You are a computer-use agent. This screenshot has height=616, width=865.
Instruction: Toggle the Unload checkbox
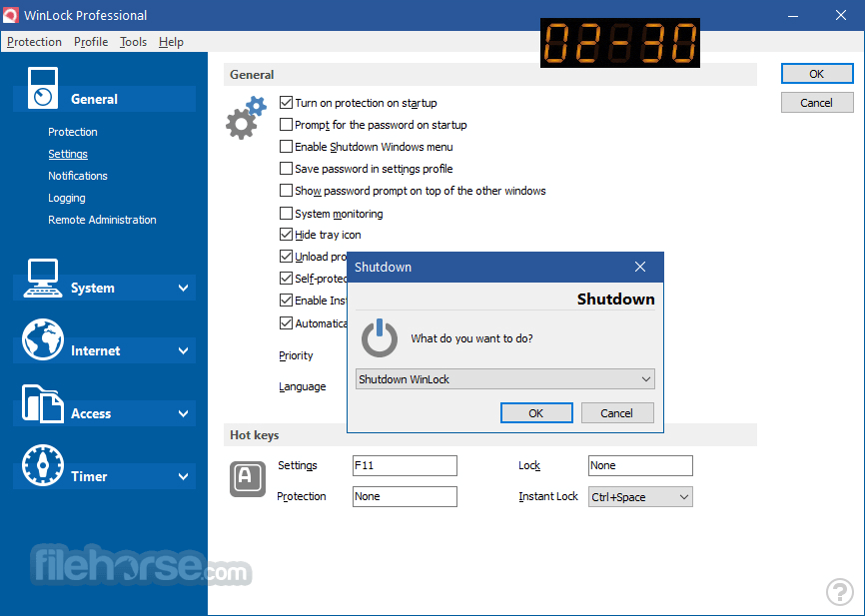[286, 257]
